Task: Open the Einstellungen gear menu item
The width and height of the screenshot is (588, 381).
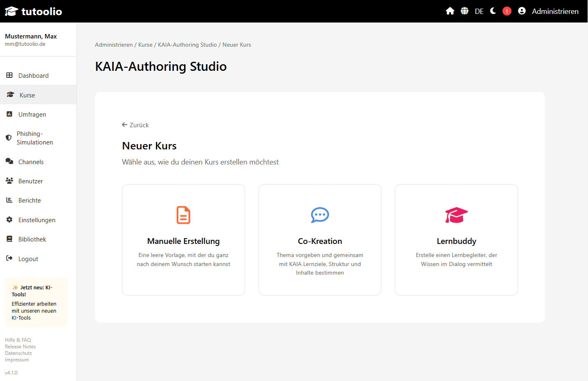Action: tap(36, 220)
